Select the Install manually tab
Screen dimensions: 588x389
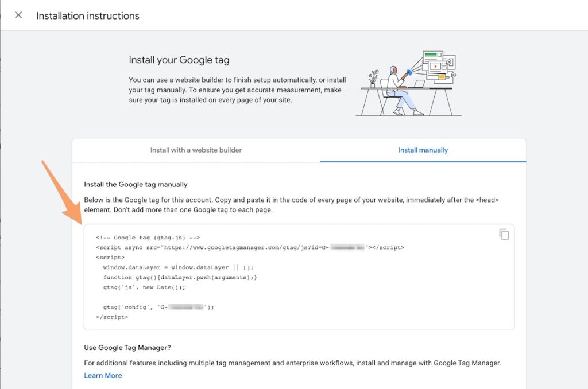click(x=423, y=150)
